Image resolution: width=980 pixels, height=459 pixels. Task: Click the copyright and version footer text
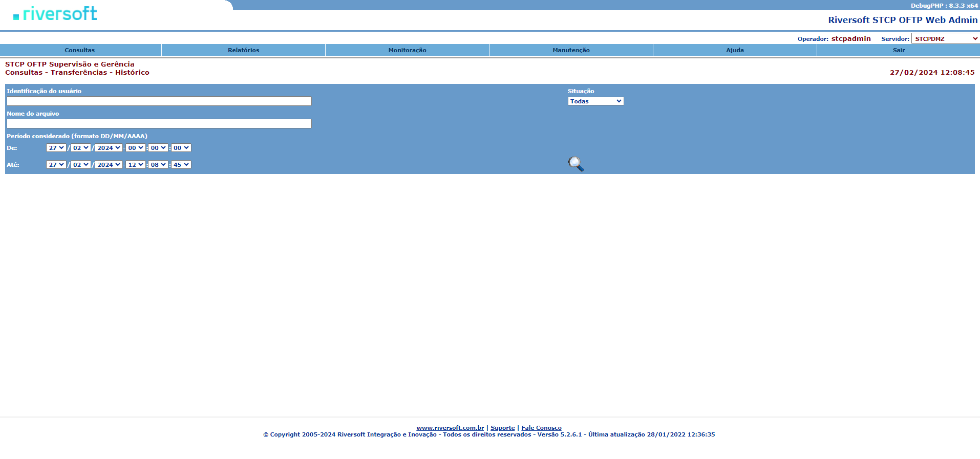coord(489,434)
